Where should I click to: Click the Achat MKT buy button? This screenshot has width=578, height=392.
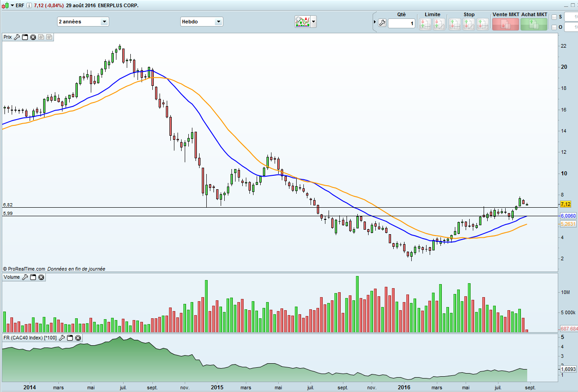[534, 24]
